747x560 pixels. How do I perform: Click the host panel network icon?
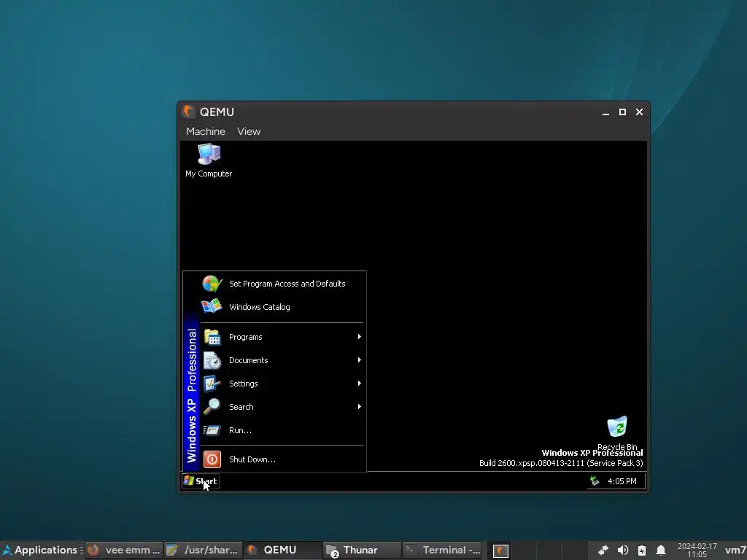click(603, 551)
